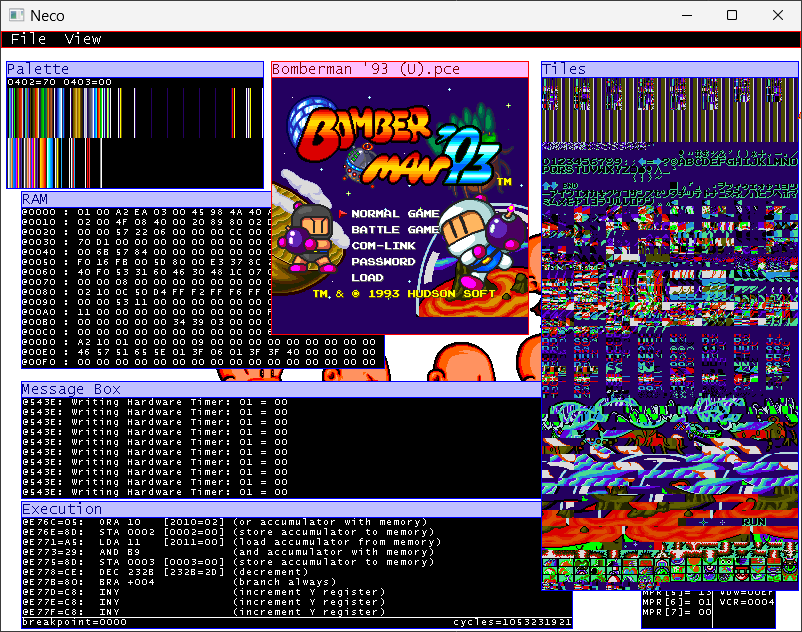Click execution line @E771 LDA 11
802x632 pixels.
click(x=231, y=542)
